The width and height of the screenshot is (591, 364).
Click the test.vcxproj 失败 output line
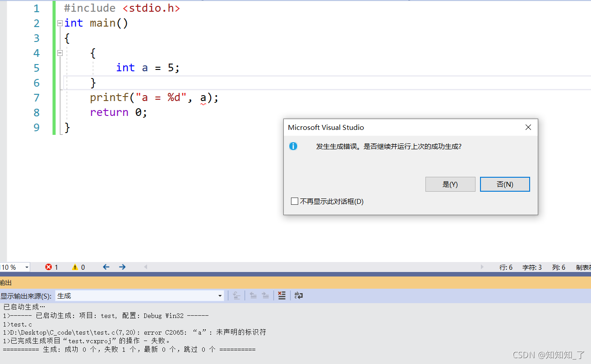(x=86, y=341)
